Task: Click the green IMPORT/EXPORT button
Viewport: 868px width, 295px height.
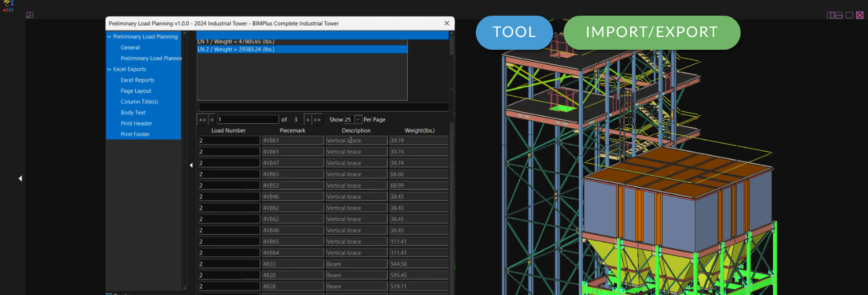Action: pos(652,32)
